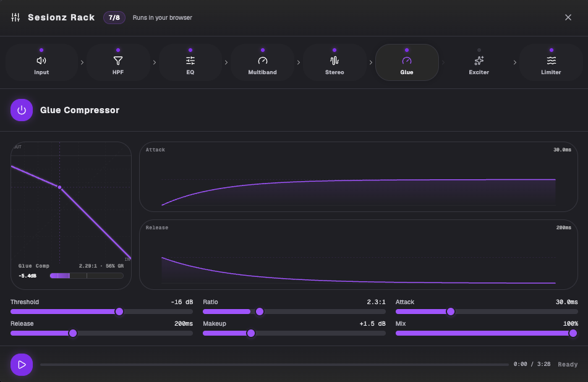Click the "Ready" status text
This screenshot has width=588, height=382.
pos(568,364)
